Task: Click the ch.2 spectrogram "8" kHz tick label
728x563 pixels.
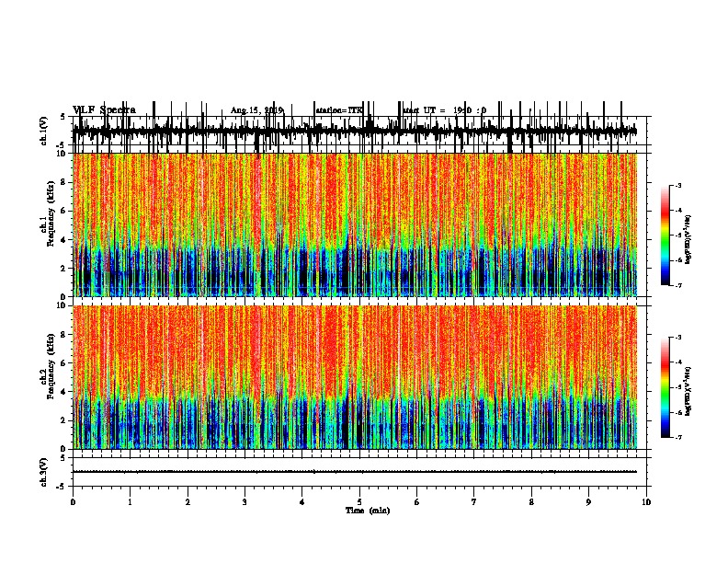Action: click(64, 335)
